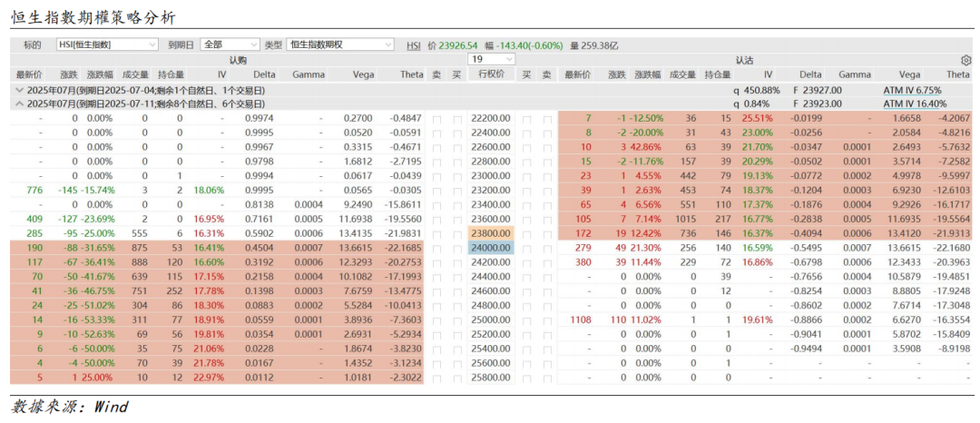Click the Theta header on call side

412,74
